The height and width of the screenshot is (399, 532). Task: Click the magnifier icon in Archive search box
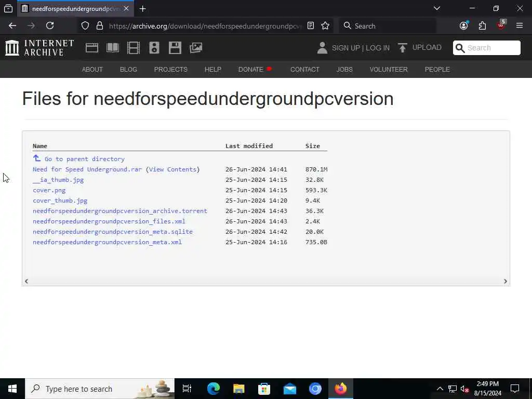460,48
